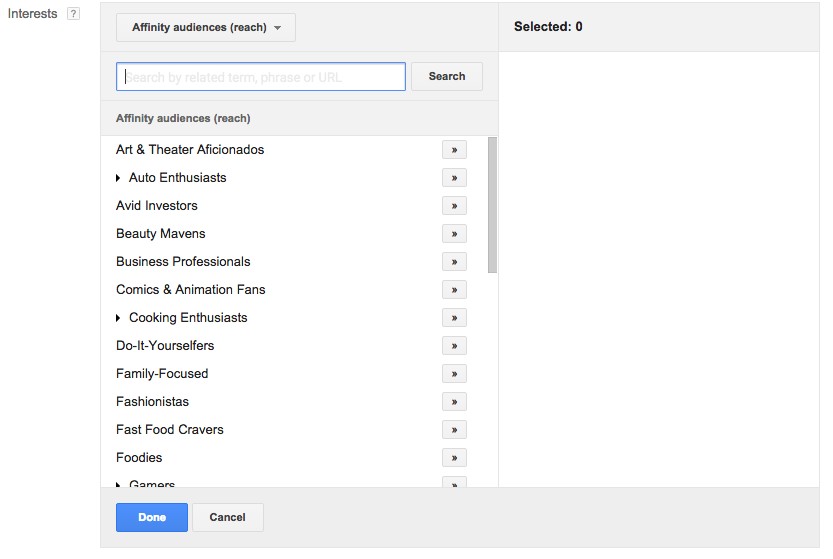833x559 pixels.
Task: Add Art & Theater Aficionados via its arrow button
Action: 454,150
